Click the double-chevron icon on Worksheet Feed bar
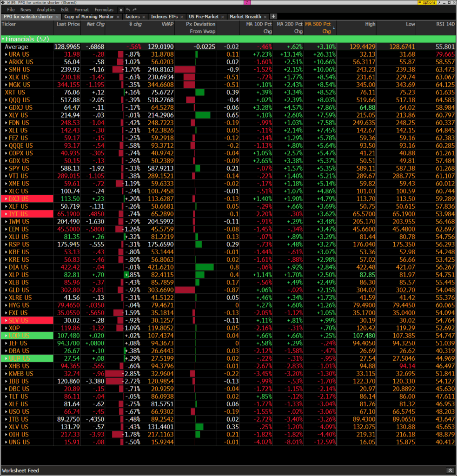The height and width of the screenshot is (476, 457). [x=450, y=470]
